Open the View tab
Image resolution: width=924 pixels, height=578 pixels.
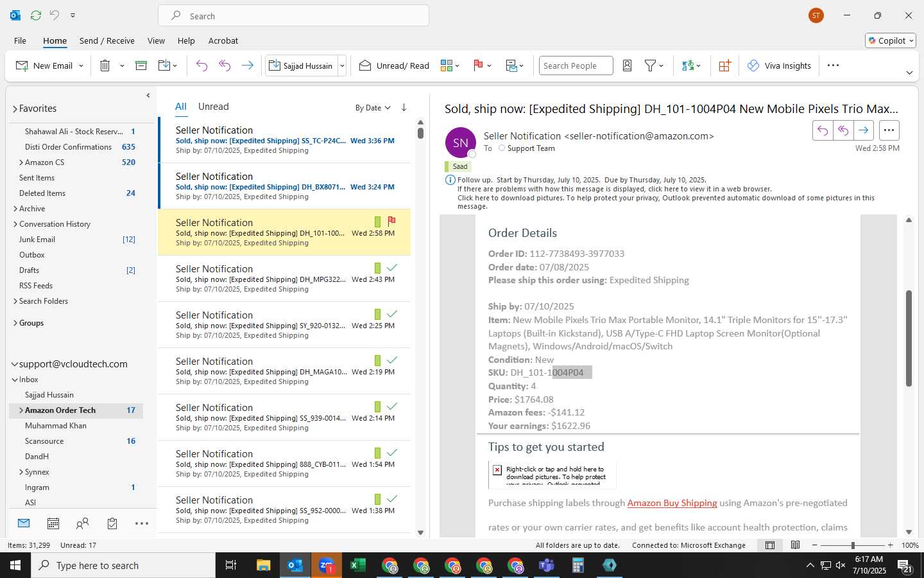(x=156, y=40)
